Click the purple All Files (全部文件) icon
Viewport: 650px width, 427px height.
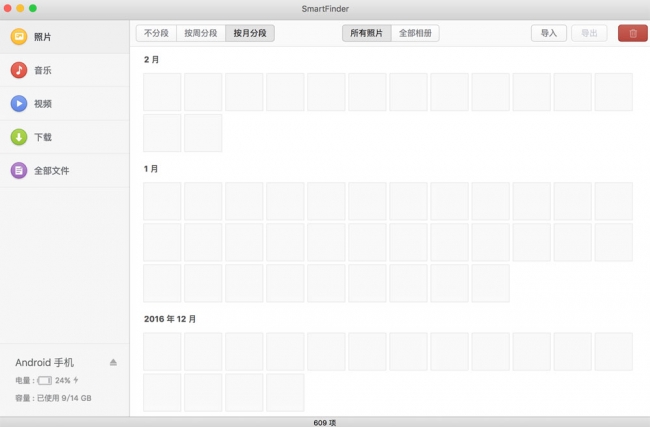click(18, 171)
